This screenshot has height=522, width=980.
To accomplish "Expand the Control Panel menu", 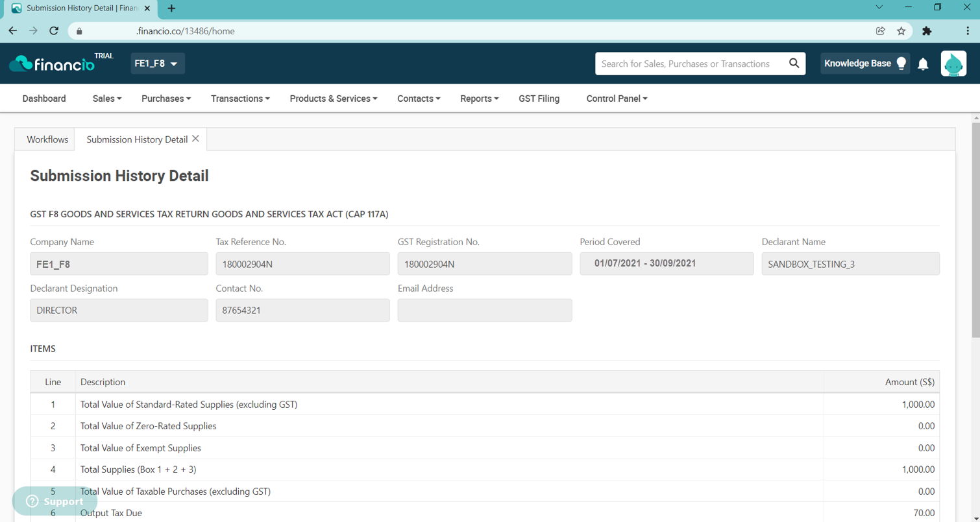I will (x=617, y=99).
